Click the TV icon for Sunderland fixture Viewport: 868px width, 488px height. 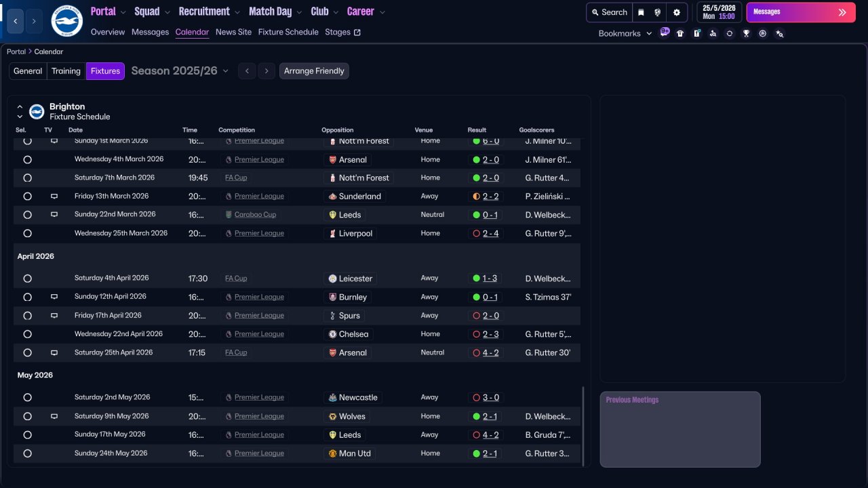tap(54, 197)
